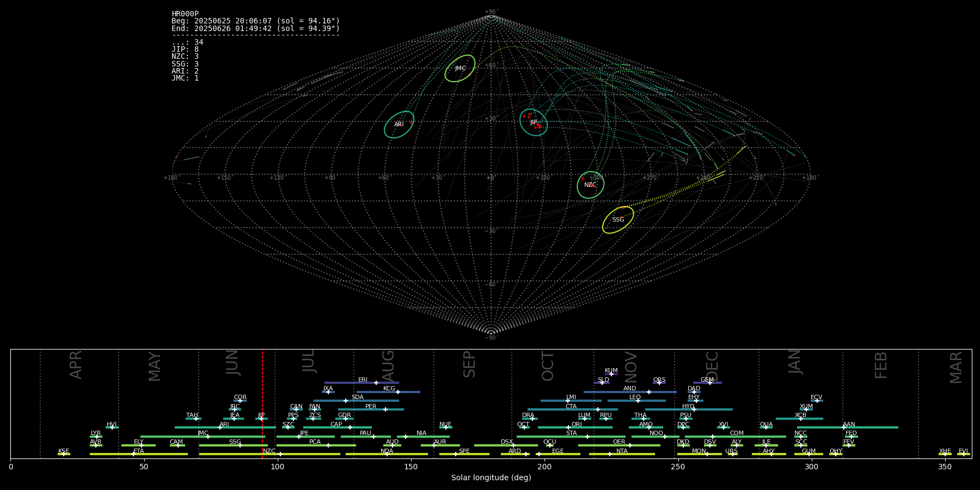The width and height of the screenshot is (980, 490).
Task: Click the MON shower label in timeline
Action: (x=699, y=451)
